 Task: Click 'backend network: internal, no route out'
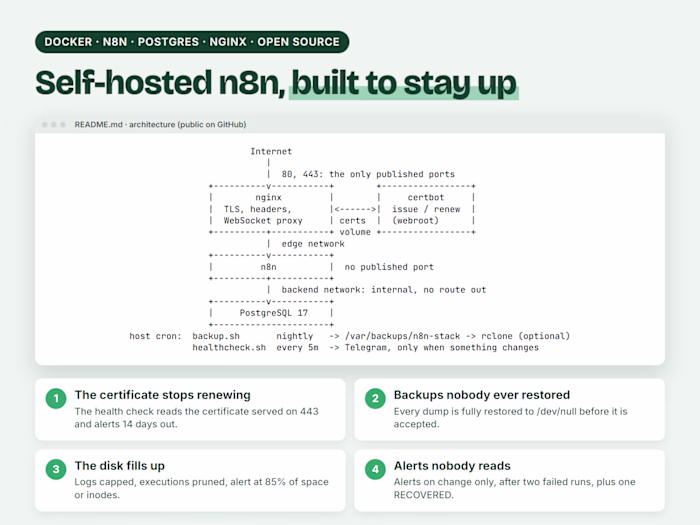point(383,290)
